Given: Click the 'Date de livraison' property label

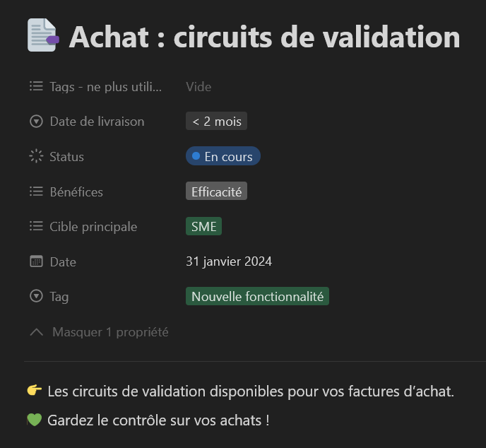Looking at the screenshot, I should pyautogui.click(x=97, y=122).
